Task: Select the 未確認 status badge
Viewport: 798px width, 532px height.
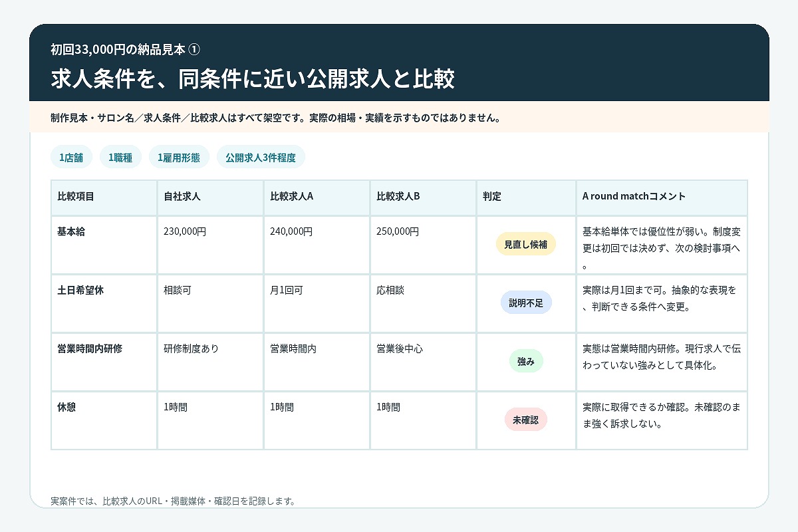Action: coord(526,420)
